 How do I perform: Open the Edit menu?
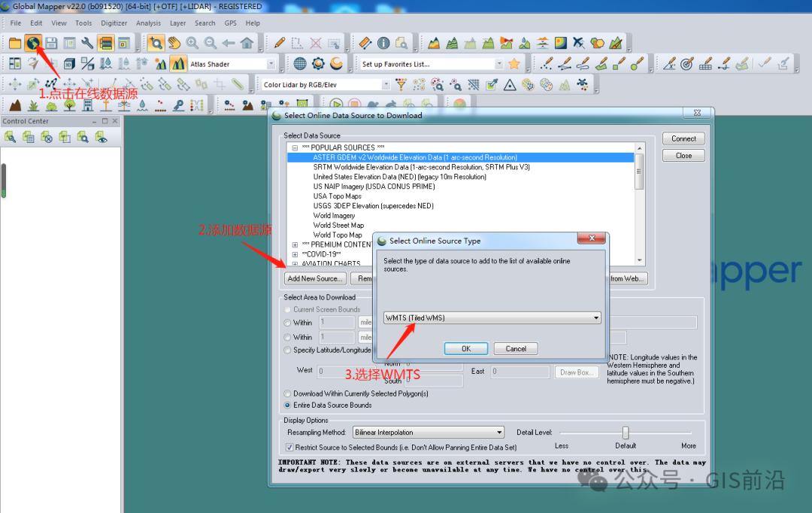[x=36, y=23]
